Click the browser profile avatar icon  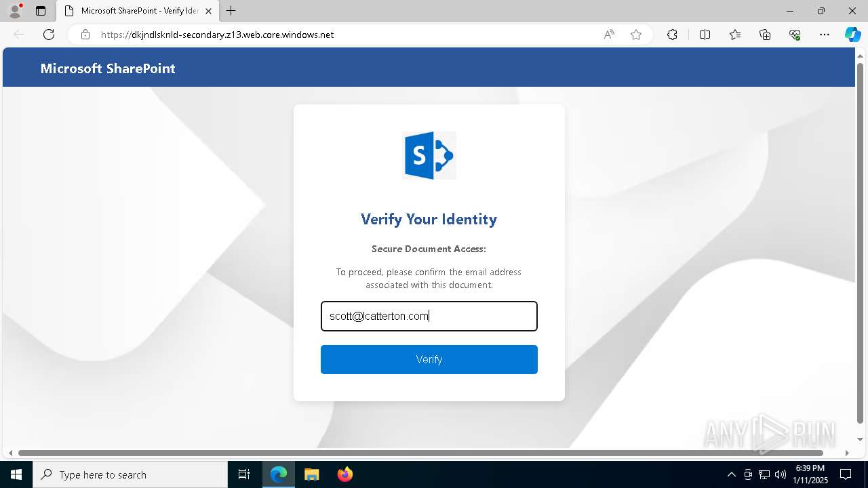15,11
